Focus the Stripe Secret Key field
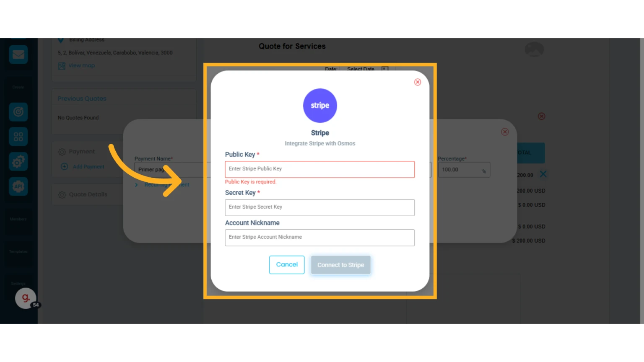644x362 pixels. [320, 207]
